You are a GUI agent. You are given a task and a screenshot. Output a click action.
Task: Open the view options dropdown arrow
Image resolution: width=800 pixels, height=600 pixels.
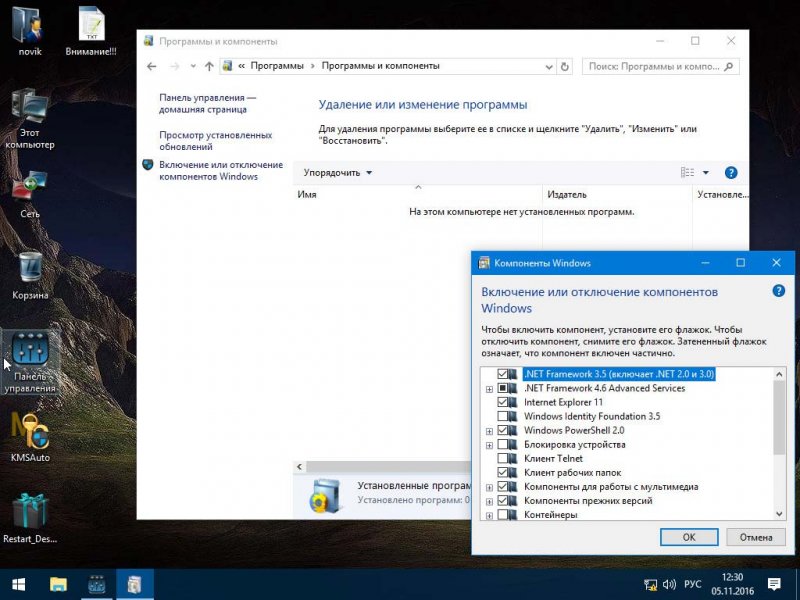click(x=706, y=172)
